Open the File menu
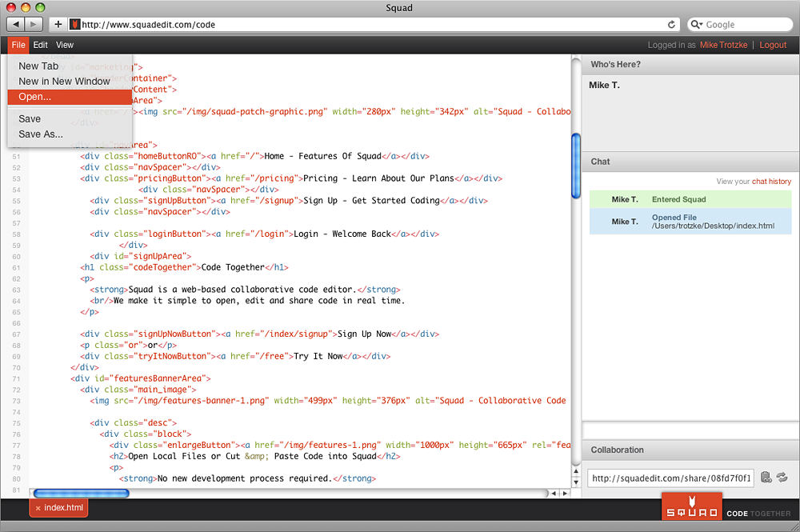The height and width of the screenshot is (532, 800). [18, 45]
